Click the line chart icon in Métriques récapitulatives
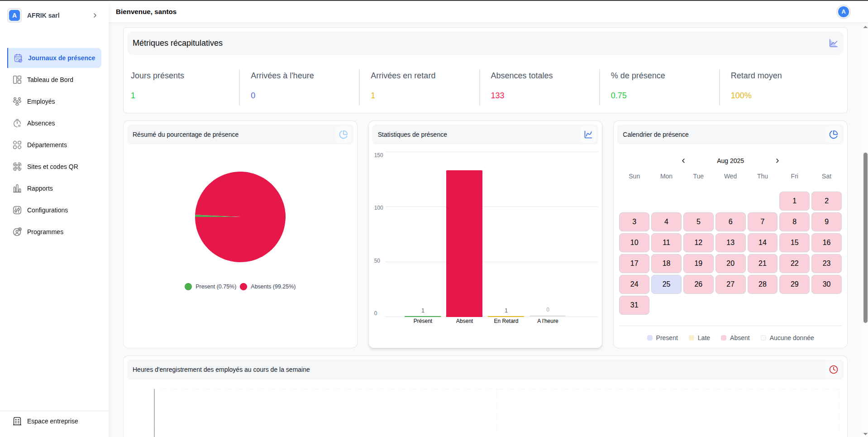This screenshot has width=868, height=437. 833,43
